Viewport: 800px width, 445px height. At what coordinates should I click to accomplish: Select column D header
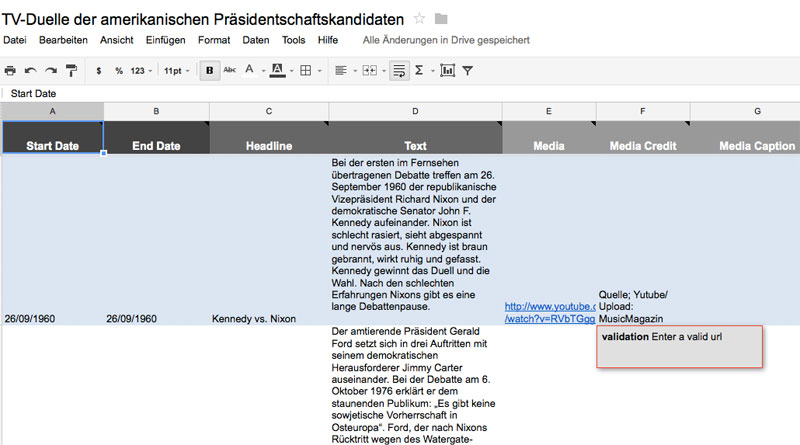click(415, 111)
